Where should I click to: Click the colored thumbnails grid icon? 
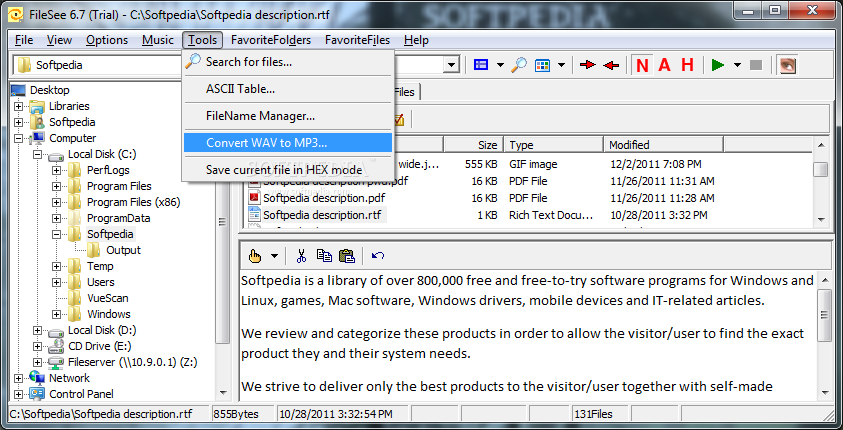tap(542, 65)
